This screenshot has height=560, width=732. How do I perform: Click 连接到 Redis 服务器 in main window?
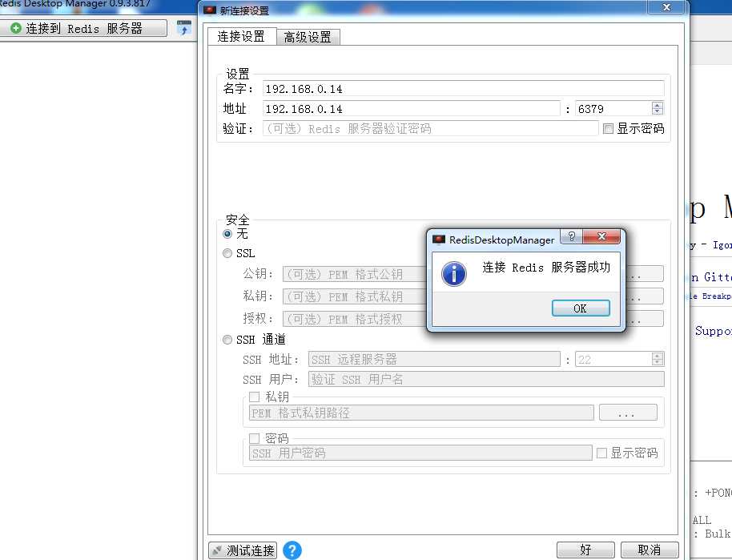tap(83, 28)
